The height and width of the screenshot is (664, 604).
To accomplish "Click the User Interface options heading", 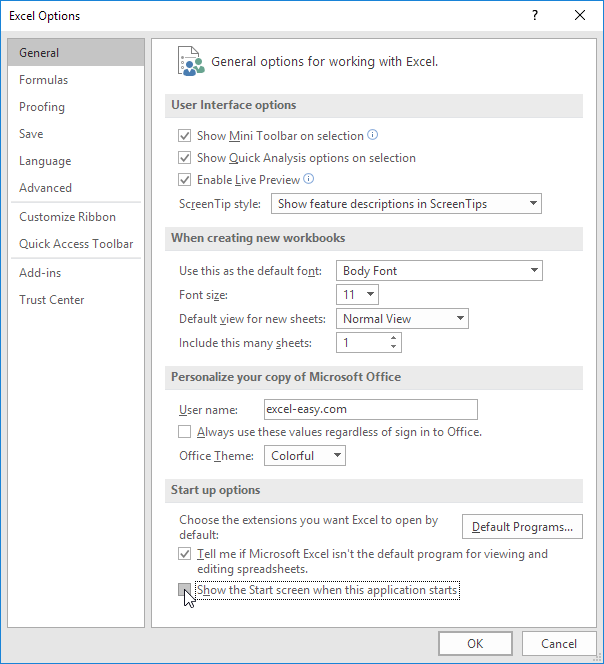I will 233,105.
